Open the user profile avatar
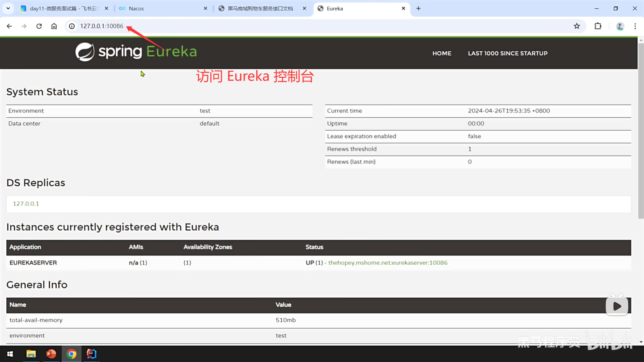Screen dimensions: 644x362 [x=620, y=26]
